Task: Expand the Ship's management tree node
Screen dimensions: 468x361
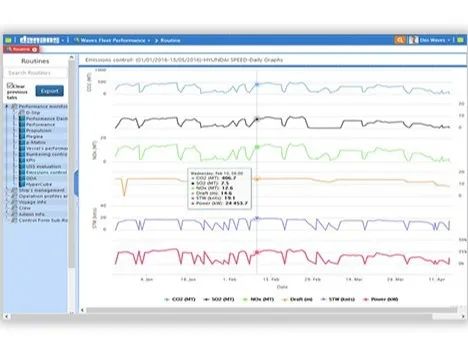Action: tap(7, 190)
